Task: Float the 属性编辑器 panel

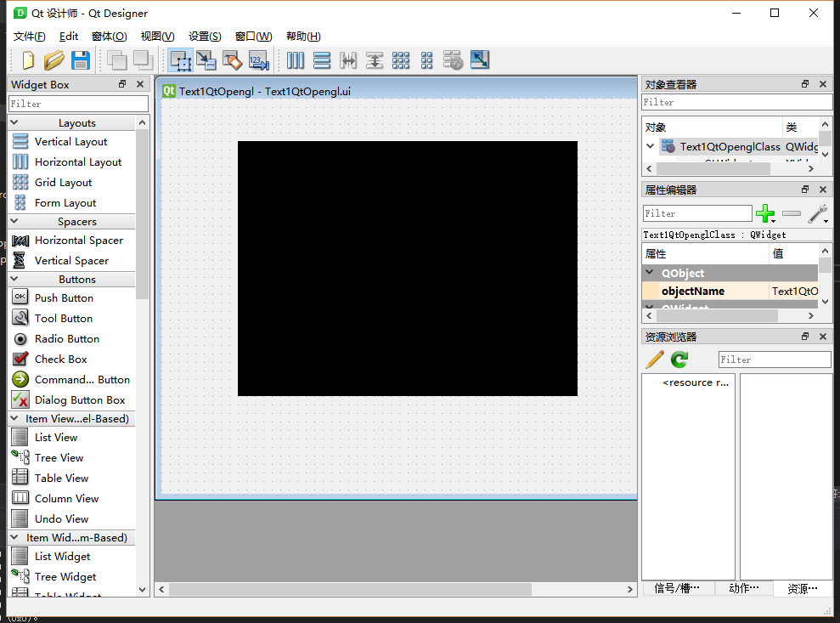Action: [805, 190]
